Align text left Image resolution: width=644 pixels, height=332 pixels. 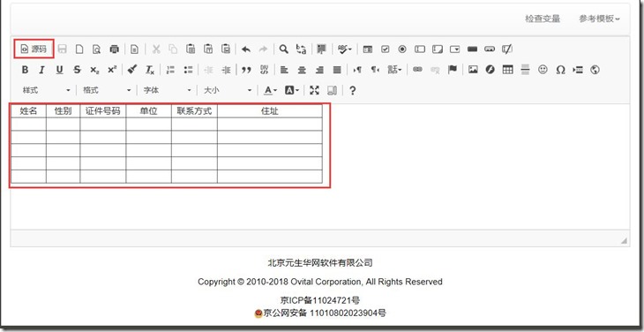pos(284,70)
